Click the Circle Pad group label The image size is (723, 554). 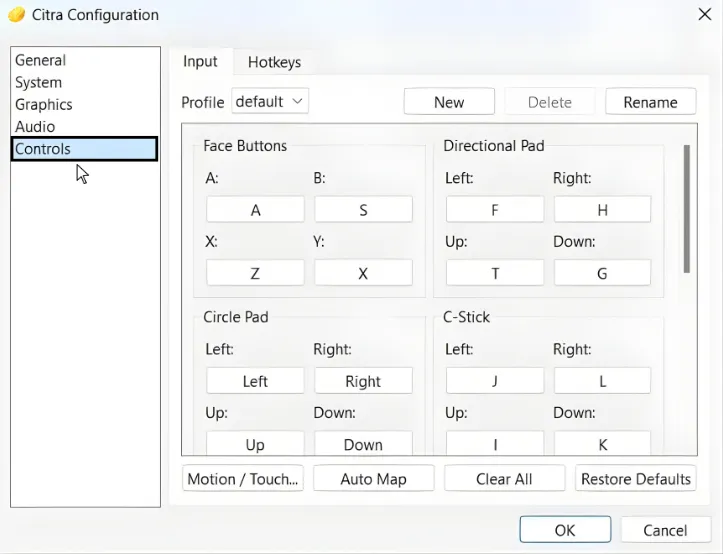[236, 317]
